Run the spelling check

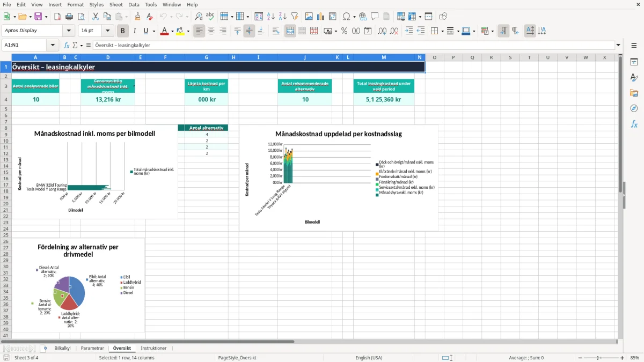pyautogui.click(x=210, y=17)
